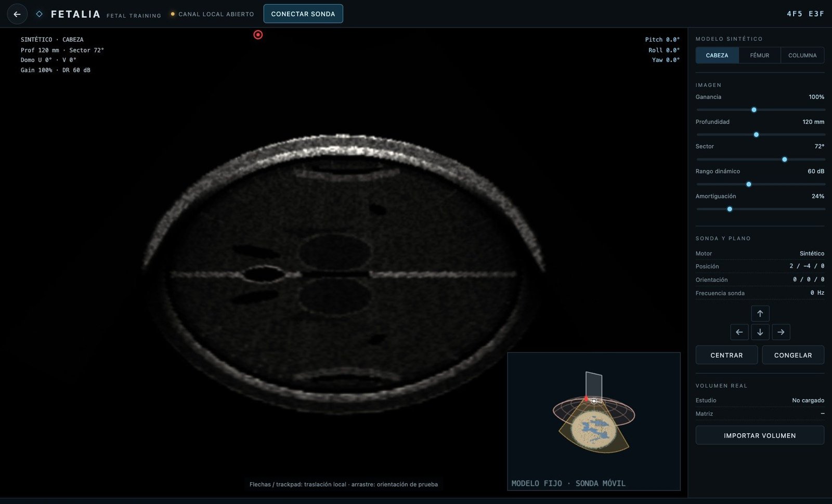This screenshot has height=504, width=832.
Task: Select the CABEZA model tab
Action: [x=717, y=55]
